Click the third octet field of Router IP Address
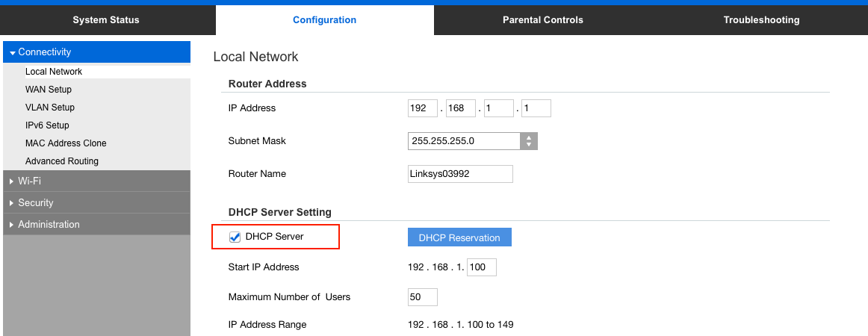The height and width of the screenshot is (336, 868). (499, 108)
